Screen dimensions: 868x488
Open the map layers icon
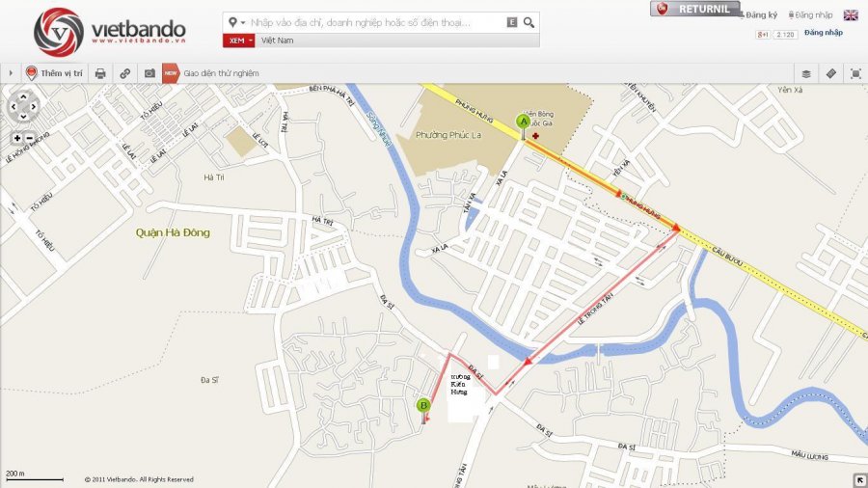(x=806, y=73)
